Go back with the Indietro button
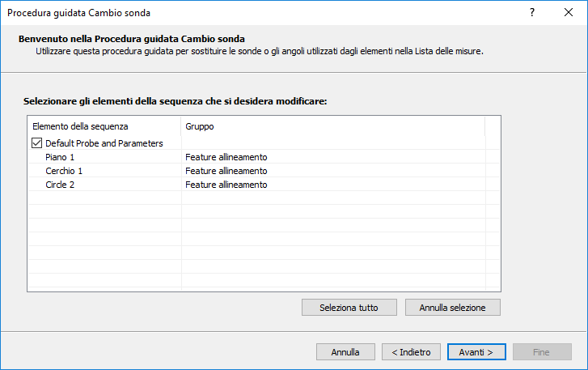 [411, 352]
